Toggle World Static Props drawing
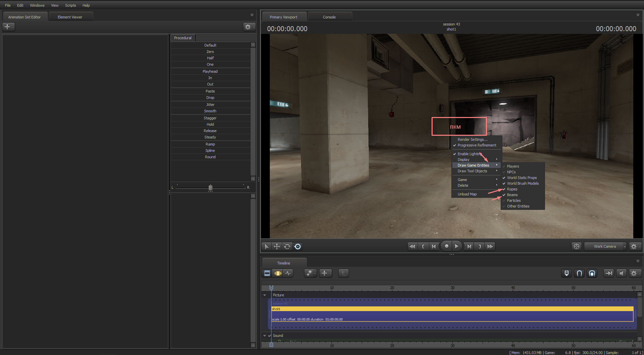This screenshot has width=644, height=355. click(x=523, y=178)
